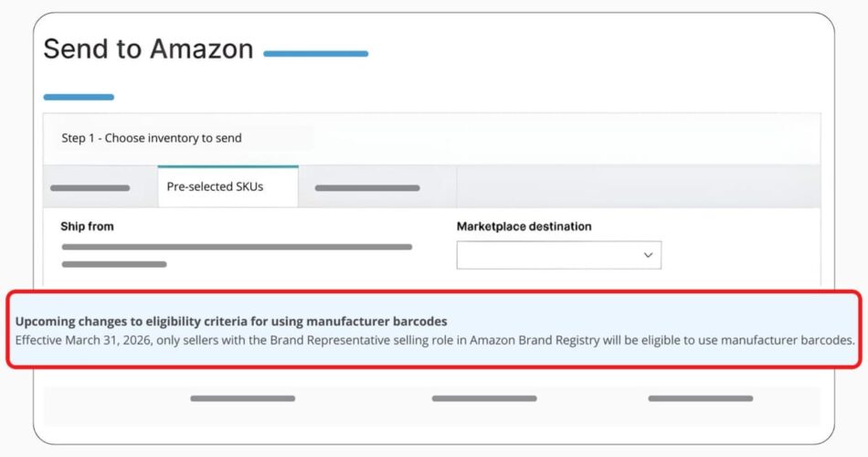
Task: Click the Step 1 - Choose inventory to send header
Action: point(152,138)
